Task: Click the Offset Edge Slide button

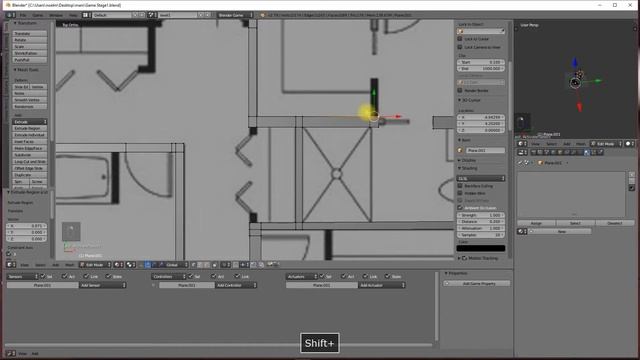Action: tap(29, 168)
